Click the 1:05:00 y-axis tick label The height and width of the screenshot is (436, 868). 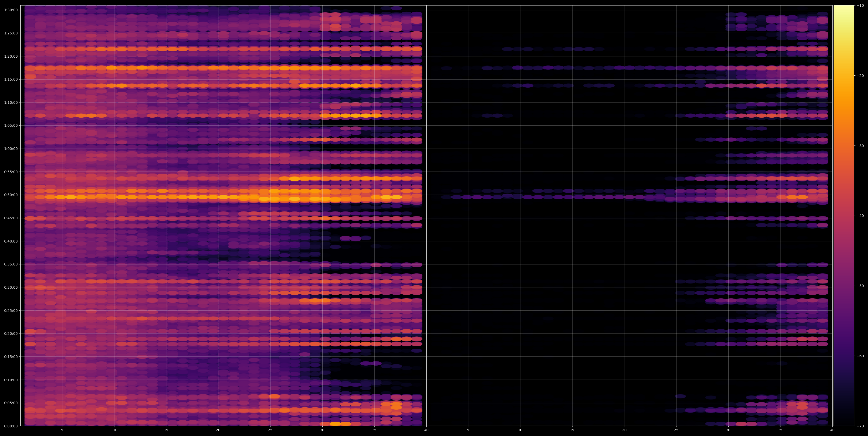[11, 125]
